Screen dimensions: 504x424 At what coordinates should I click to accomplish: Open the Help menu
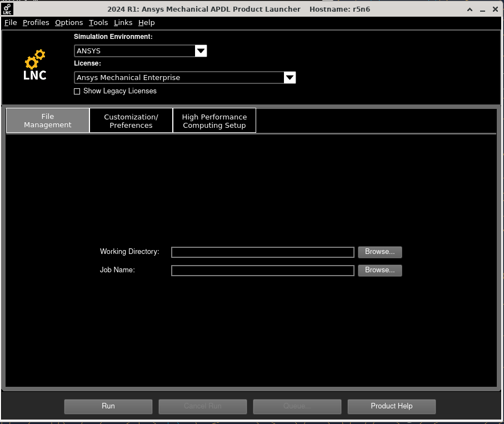tap(147, 23)
